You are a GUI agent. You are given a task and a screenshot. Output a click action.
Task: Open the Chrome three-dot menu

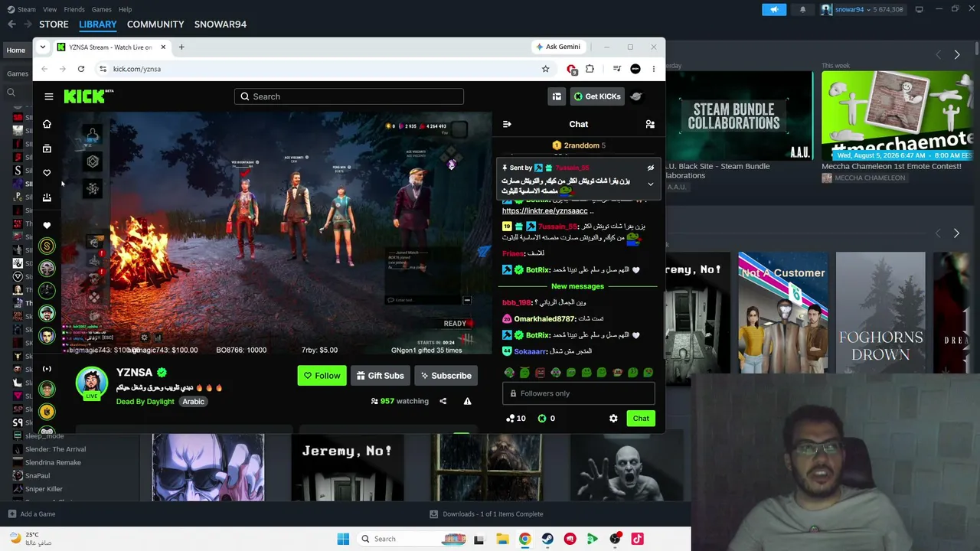(653, 69)
